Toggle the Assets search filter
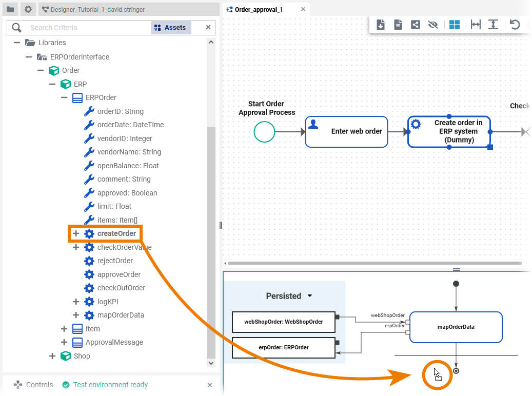 (171, 28)
